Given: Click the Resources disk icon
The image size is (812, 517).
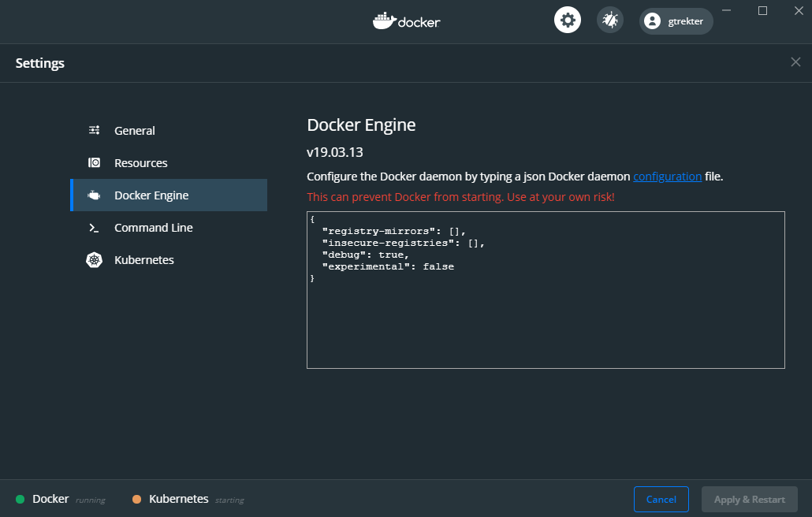Looking at the screenshot, I should pyautogui.click(x=94, y=163).
